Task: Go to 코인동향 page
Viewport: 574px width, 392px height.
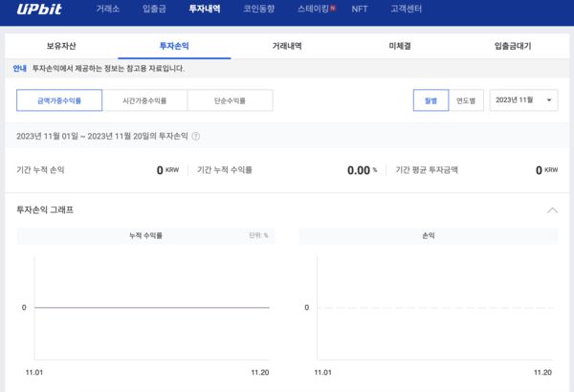Action: click(258, 9)
